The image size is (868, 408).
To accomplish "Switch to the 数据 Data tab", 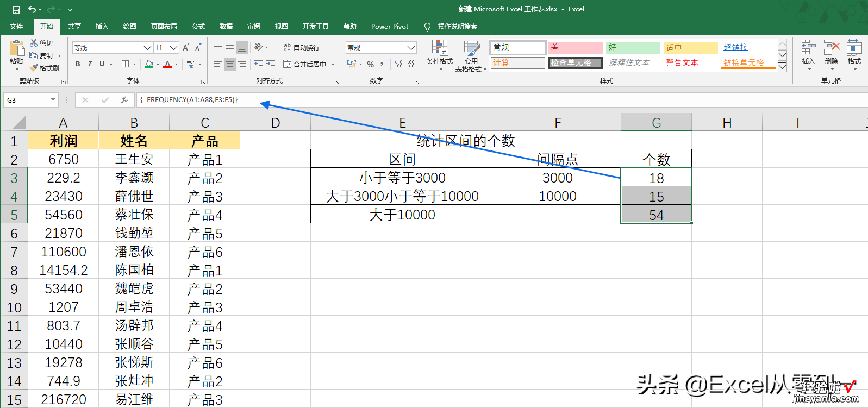I will coord(226,27).
